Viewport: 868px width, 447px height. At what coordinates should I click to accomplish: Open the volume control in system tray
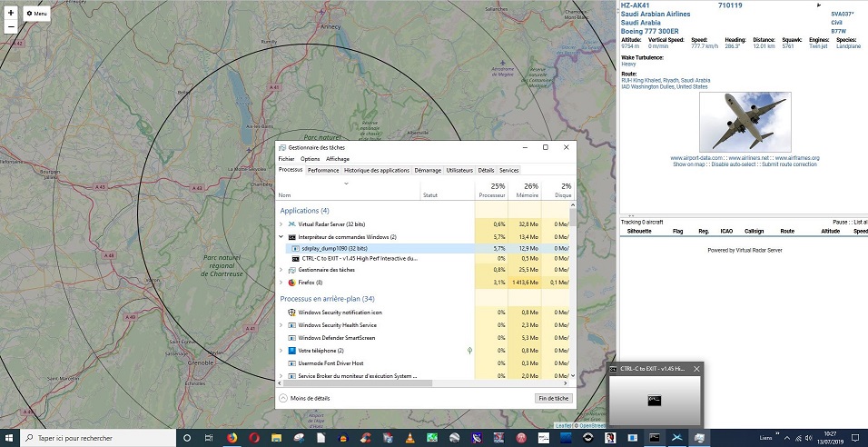click(809, 438)
